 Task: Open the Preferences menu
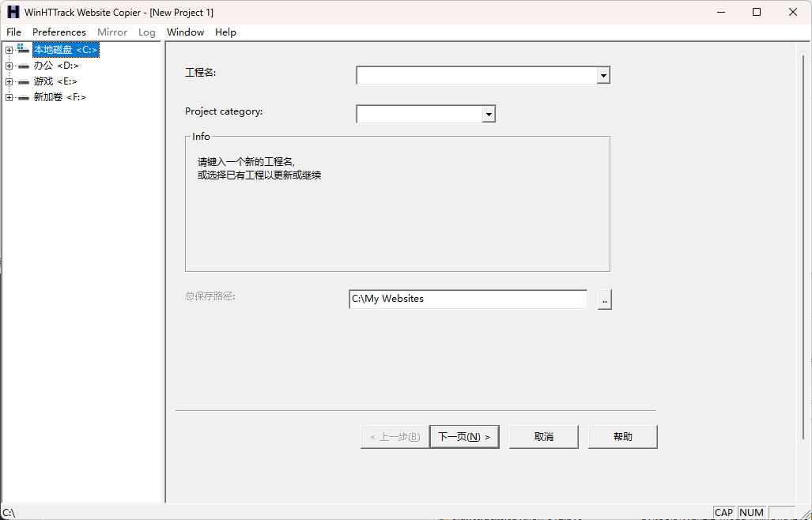tap(59, 32)
